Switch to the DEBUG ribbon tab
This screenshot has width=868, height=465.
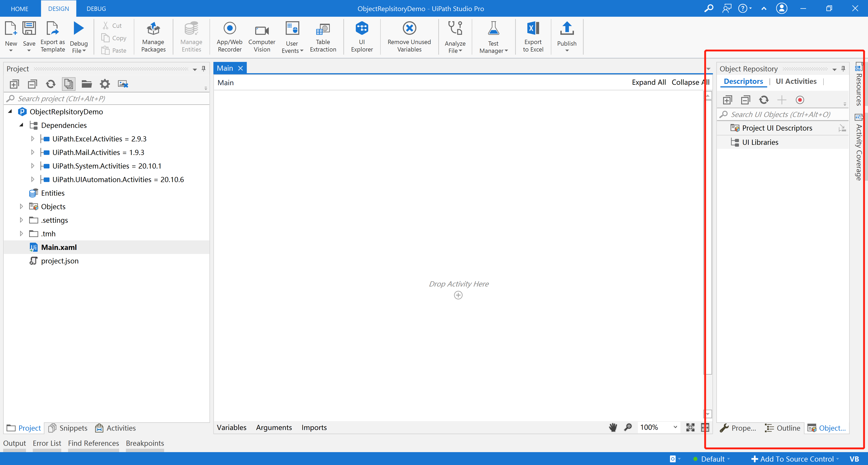point(96,8)
